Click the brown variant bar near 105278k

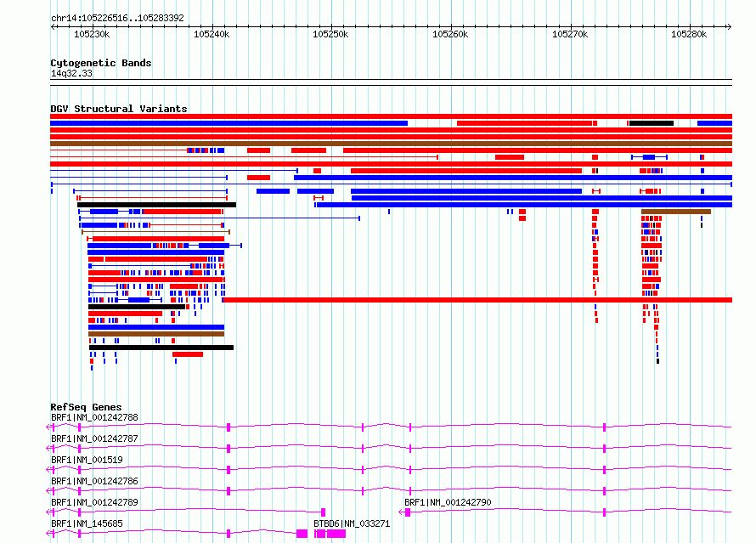click(676, 212)
